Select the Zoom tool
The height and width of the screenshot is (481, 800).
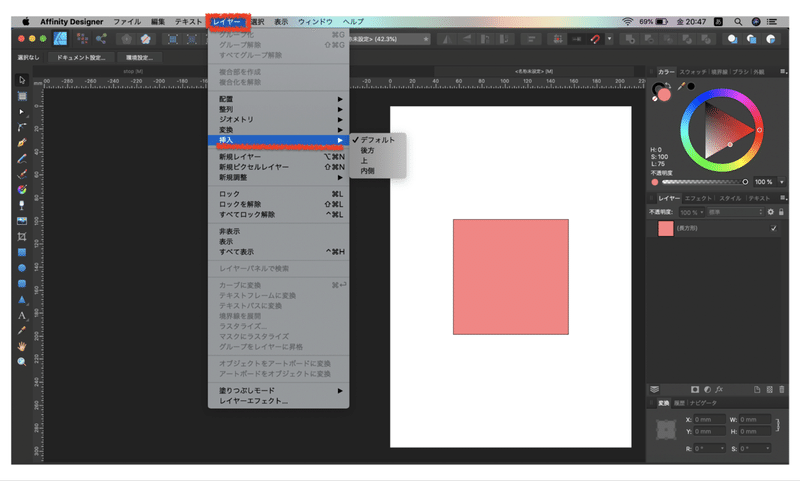tap(22, 362)
